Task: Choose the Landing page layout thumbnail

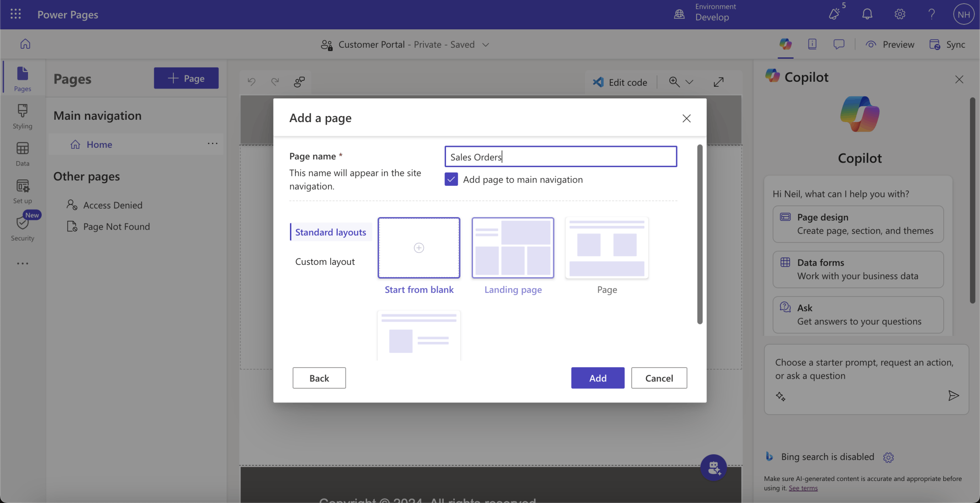Action: point(512,248)
